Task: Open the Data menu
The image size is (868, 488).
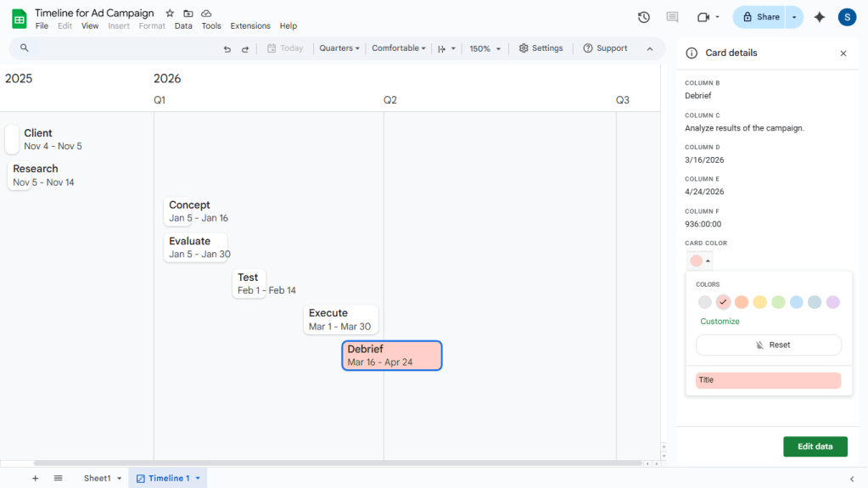Action: point(183,26)
